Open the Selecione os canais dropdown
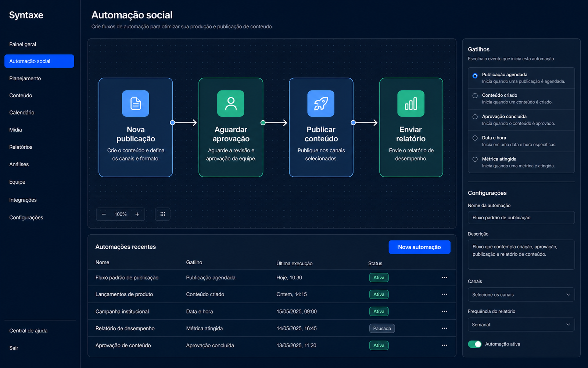588x368 pixels. click(x=521, y=294)
